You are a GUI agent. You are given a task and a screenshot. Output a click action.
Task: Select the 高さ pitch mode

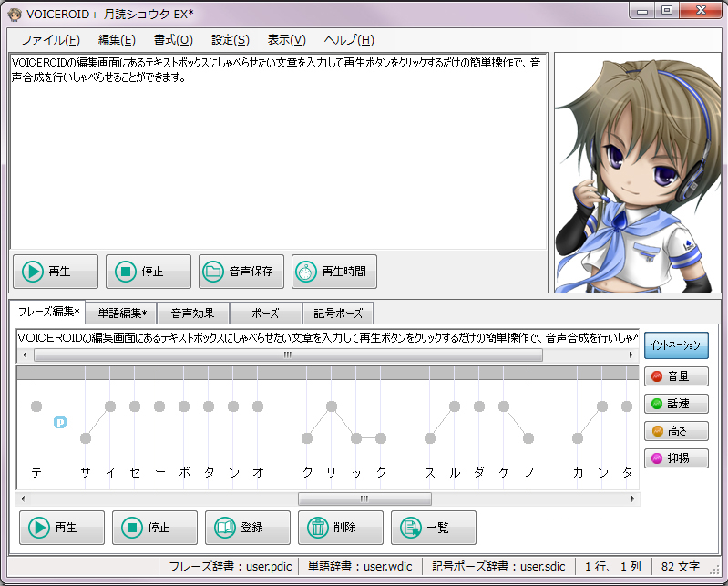[x=676, y=431]
